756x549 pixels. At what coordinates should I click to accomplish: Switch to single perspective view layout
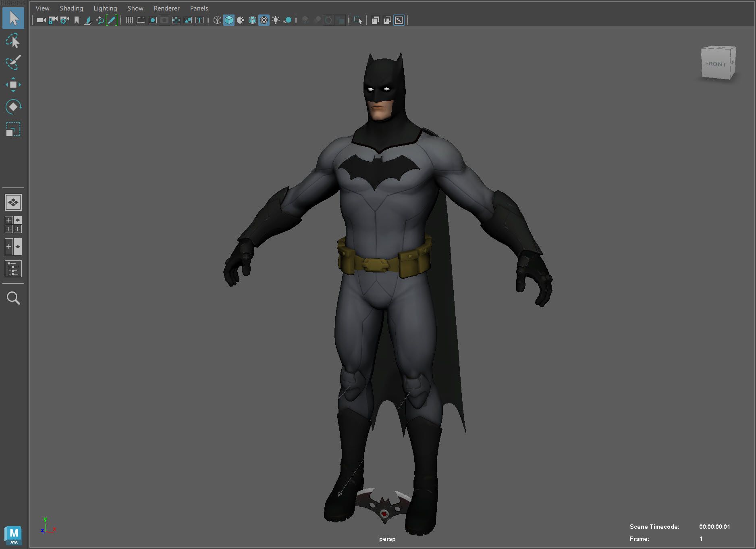point(13,202)
